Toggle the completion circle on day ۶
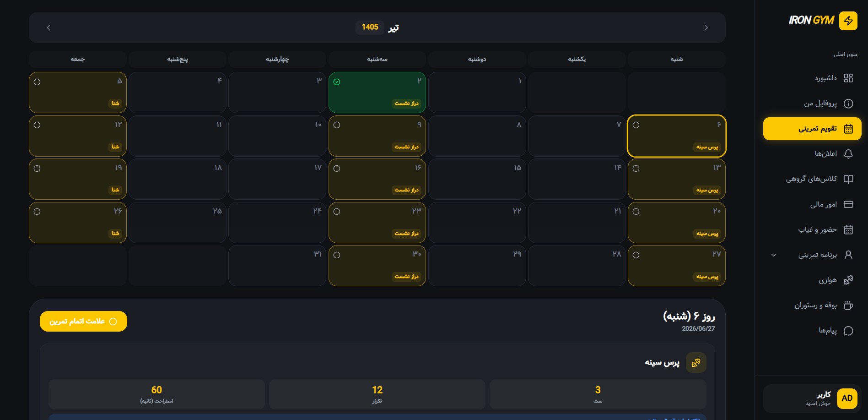Viewport: 868px width, 420px height. 636,125
